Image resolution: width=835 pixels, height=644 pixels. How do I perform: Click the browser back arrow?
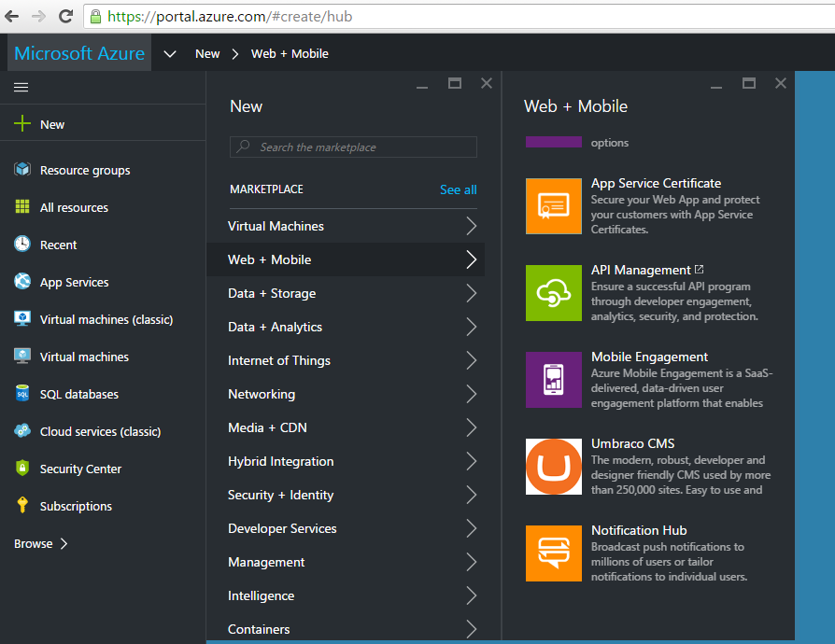12,17
